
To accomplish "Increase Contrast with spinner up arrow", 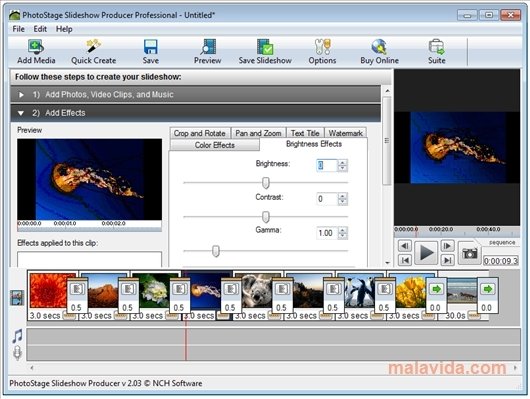I will coord(342,196).
